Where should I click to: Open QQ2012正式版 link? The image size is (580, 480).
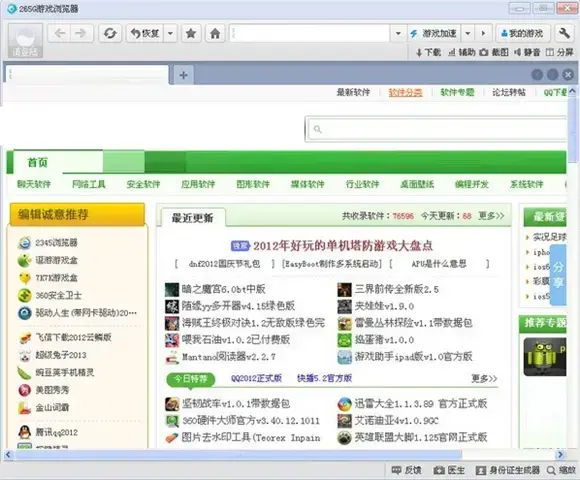256,378
